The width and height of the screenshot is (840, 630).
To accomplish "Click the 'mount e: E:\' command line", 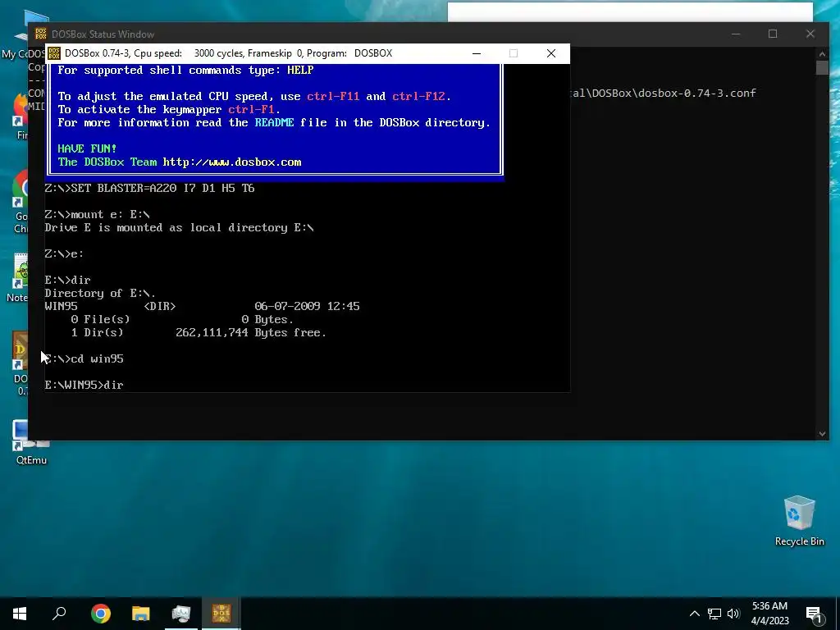I will [x=98, y=214].
